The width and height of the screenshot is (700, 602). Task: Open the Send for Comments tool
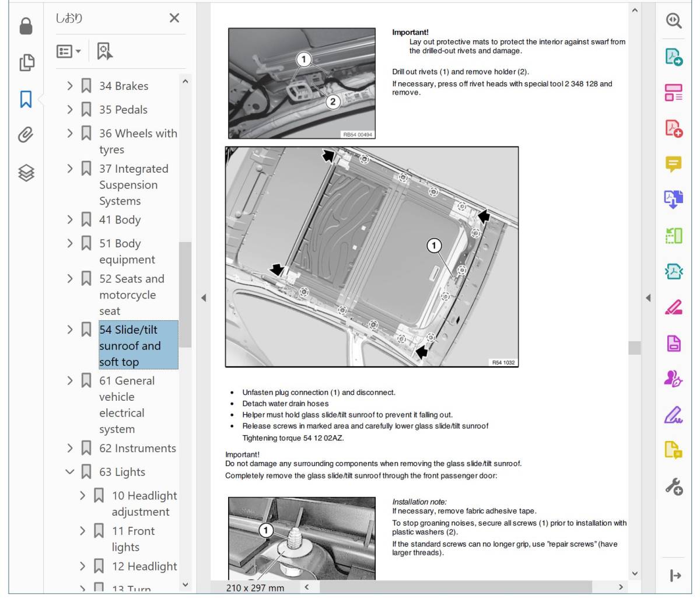coord(674,450)
